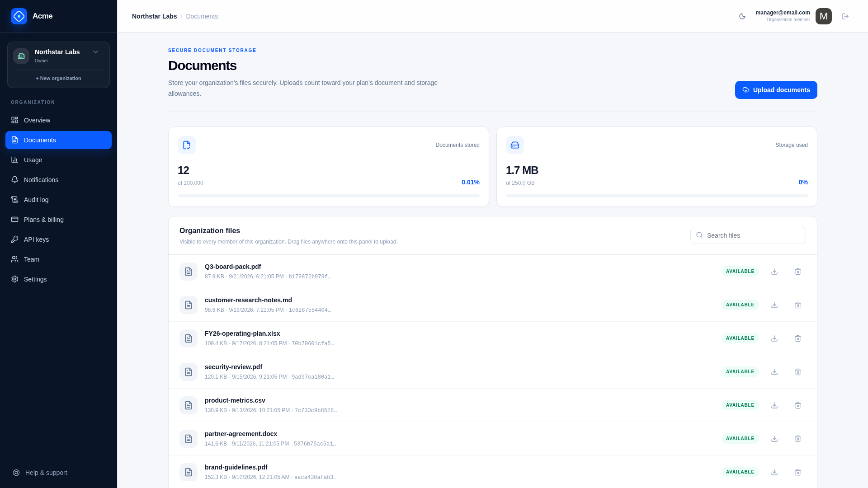
Task: Click the product-metrics.csv file icon
Action: tap(189, 405)
